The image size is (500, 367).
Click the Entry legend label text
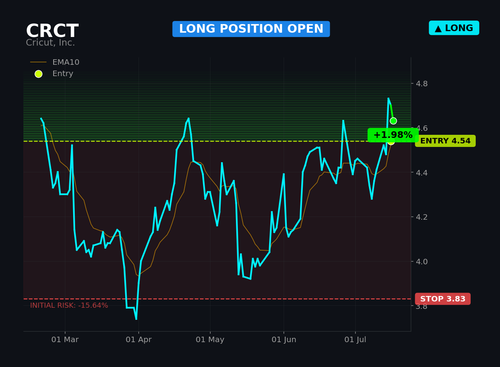[63, 74]
